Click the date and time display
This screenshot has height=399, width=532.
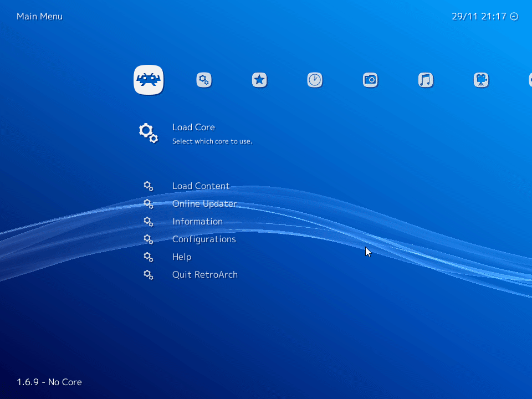click(x=479, y=17)
